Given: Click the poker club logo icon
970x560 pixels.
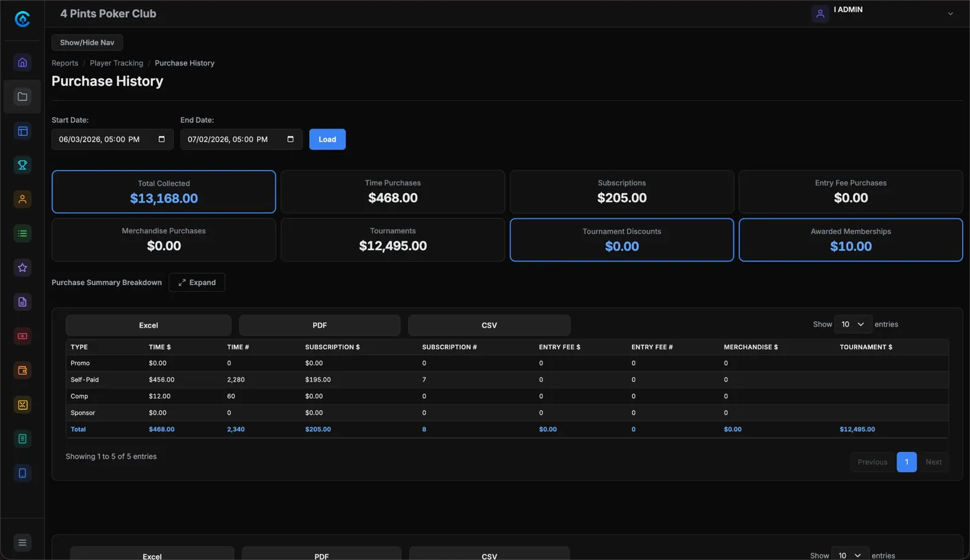Looking at the screenshot, I should click(22, 19).
